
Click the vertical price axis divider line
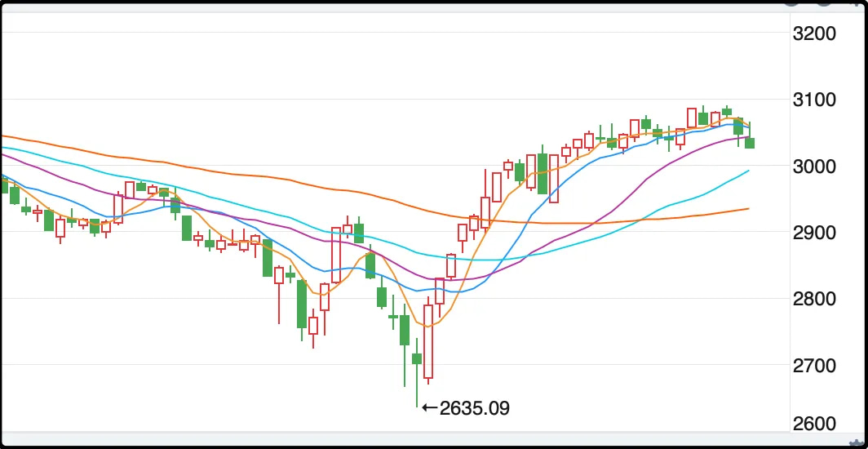pyautogui.click(x=790, y=221)
